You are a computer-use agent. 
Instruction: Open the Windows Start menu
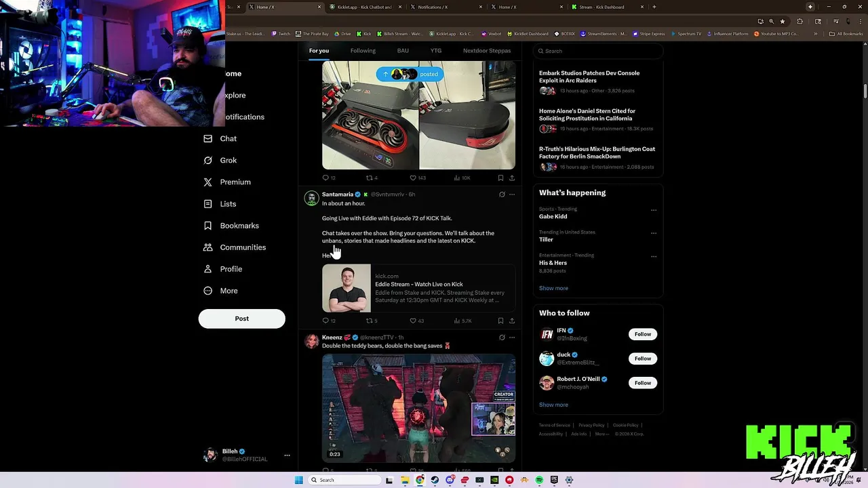[299, 480]
